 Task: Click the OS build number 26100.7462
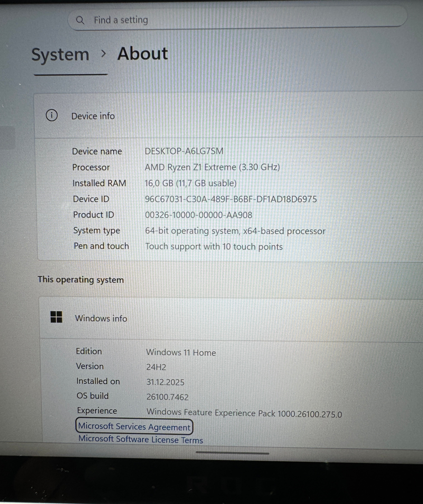[x=167, y=397]
